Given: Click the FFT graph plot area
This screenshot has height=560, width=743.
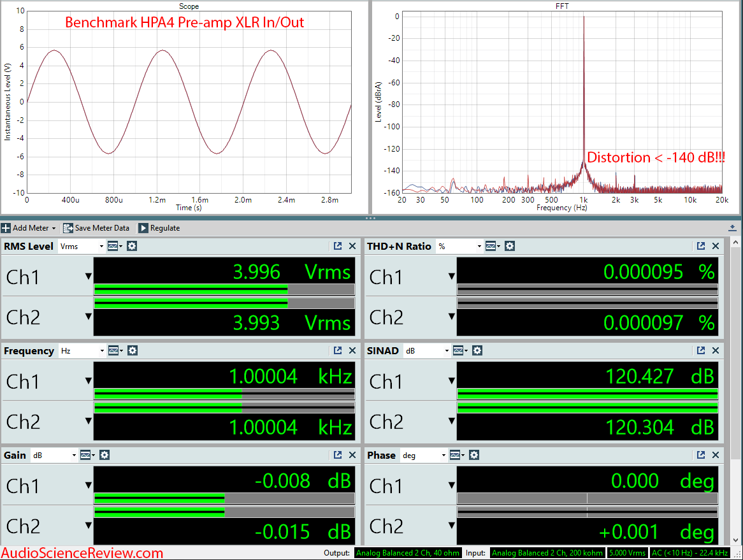Looking at the screenshot, I should pyautogui.click(x=562, y=102).
